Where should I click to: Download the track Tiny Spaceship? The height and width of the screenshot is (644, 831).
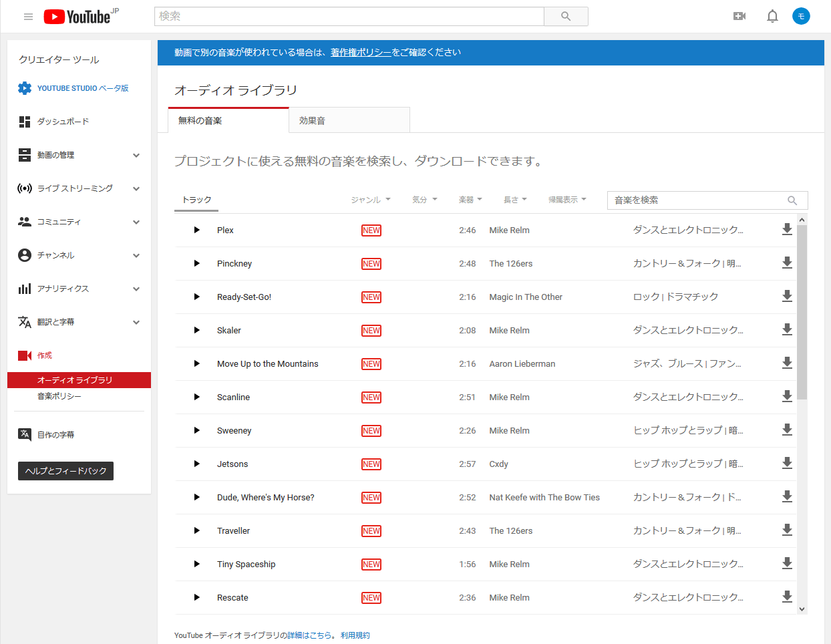click(x=787, y=563)
